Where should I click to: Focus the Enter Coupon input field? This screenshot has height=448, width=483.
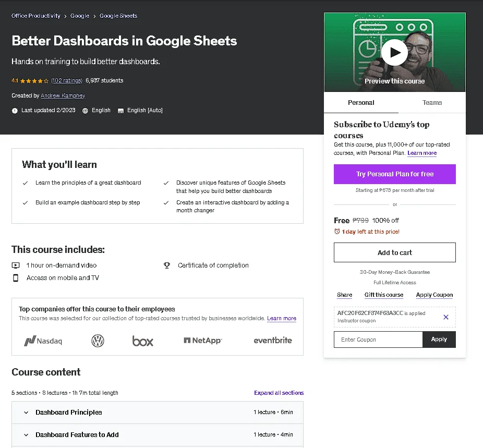pos(378,340)
